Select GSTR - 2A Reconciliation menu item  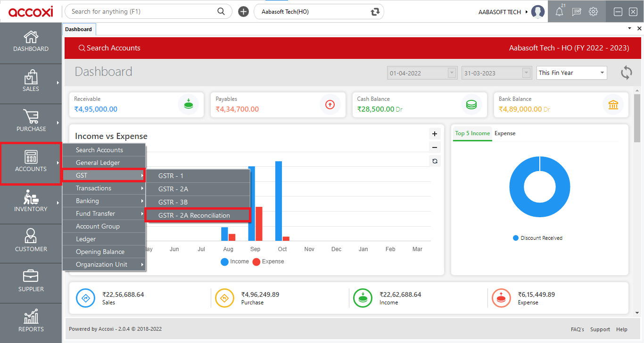[x=198, y=215]
